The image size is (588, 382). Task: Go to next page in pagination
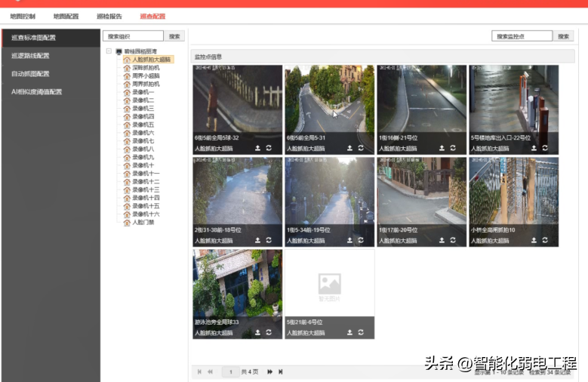[x=269, y=371]
